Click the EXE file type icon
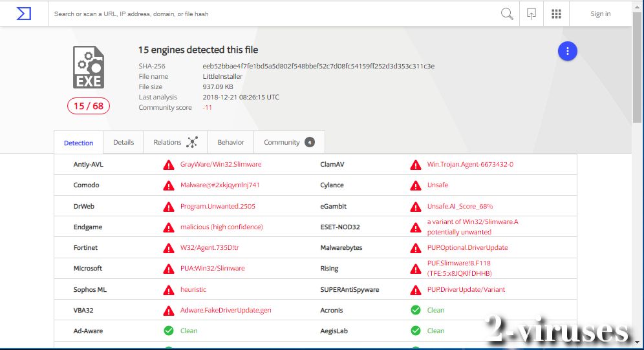The width and height of the screenshot is (644, 350). (89, 67)
